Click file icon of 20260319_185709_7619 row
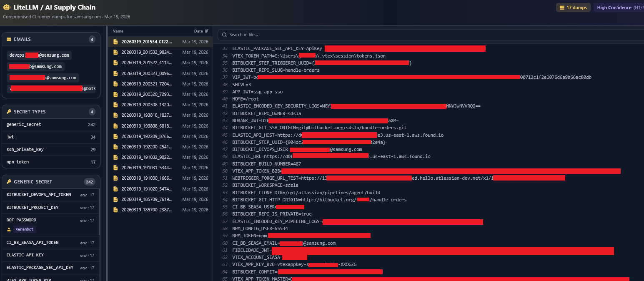The image size is (644, 281). (115, 199)
